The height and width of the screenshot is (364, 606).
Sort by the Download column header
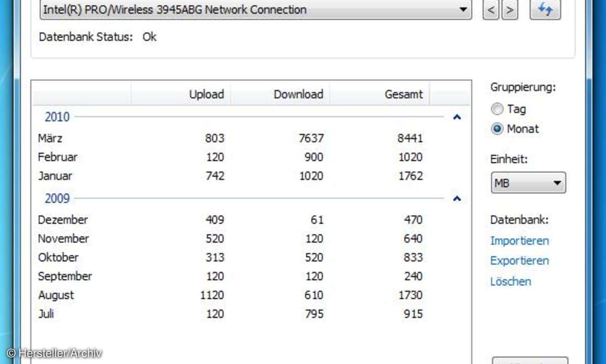280,94
